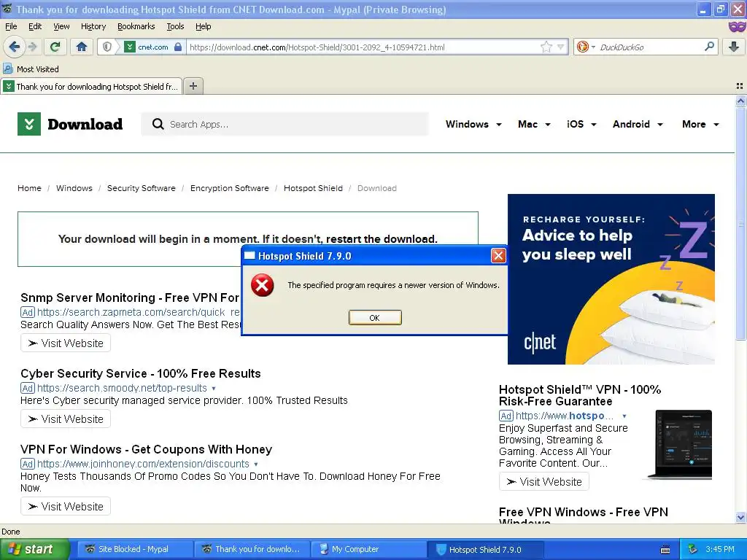Open VPN For Windows Honey ad title
747x560 pixels.
tap(146, 449)
